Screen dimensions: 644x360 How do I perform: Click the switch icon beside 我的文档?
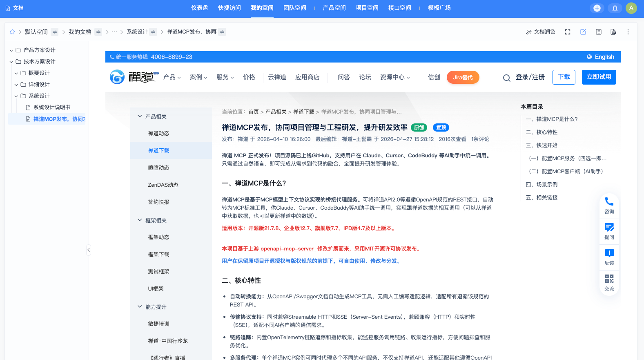98,32
